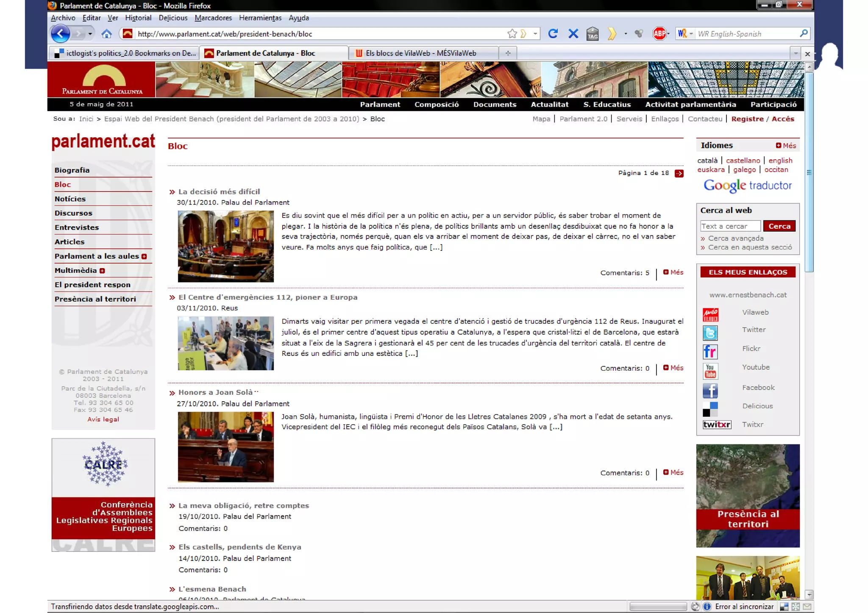The width and height of the screenshot is (868, 613).
Task: Open the Marcadores menu
Action: [213, 18]
